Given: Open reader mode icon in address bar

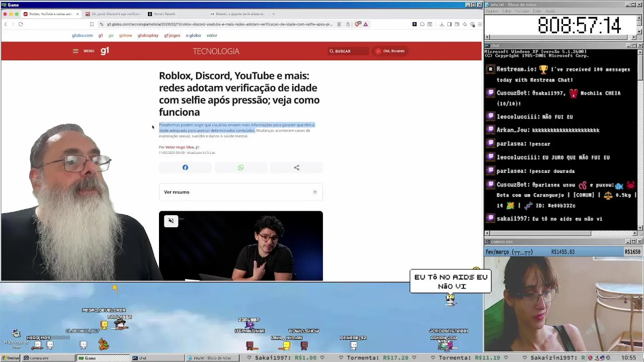Looking at the screenshot, I should coord(339,24).
